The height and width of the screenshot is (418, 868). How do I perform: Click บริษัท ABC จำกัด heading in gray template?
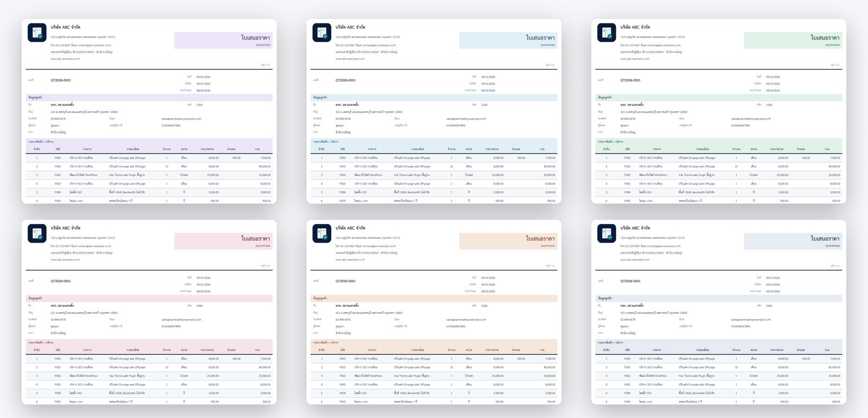(x=635, y=228)
